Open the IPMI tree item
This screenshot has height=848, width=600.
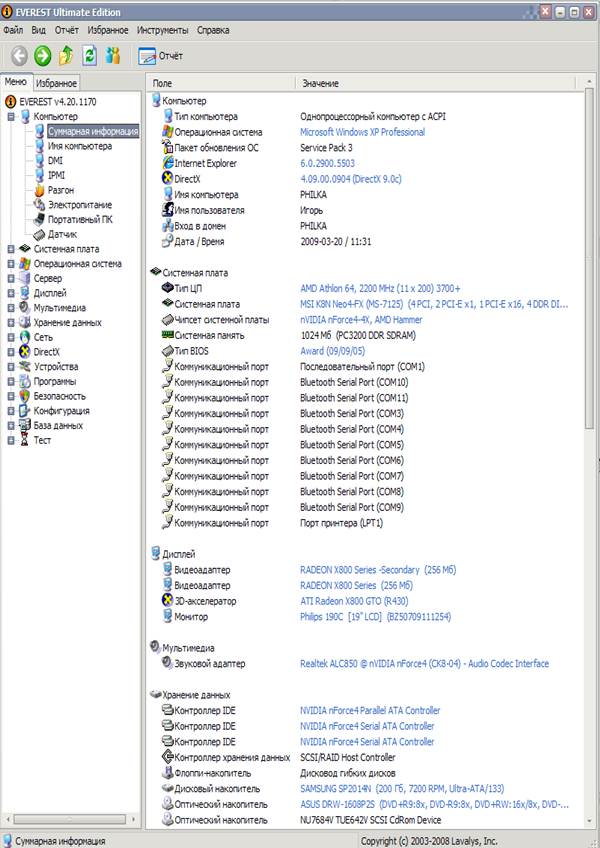click(56, 175)
